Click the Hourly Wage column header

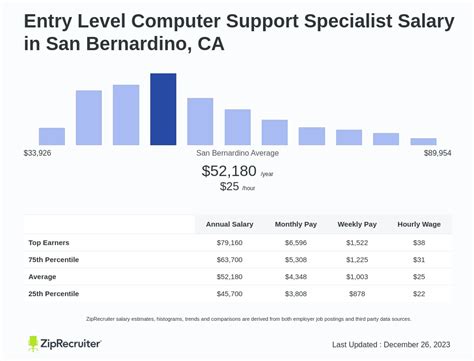click(x=419, y=224)
